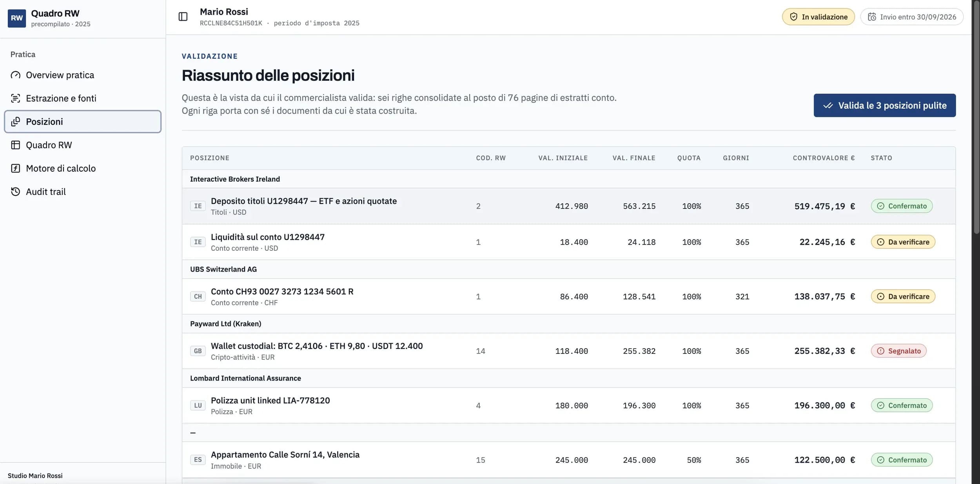Screen dimensions: 980x484
Task: Click controvalore 519.475,19 € value
Action: point(825,206)
